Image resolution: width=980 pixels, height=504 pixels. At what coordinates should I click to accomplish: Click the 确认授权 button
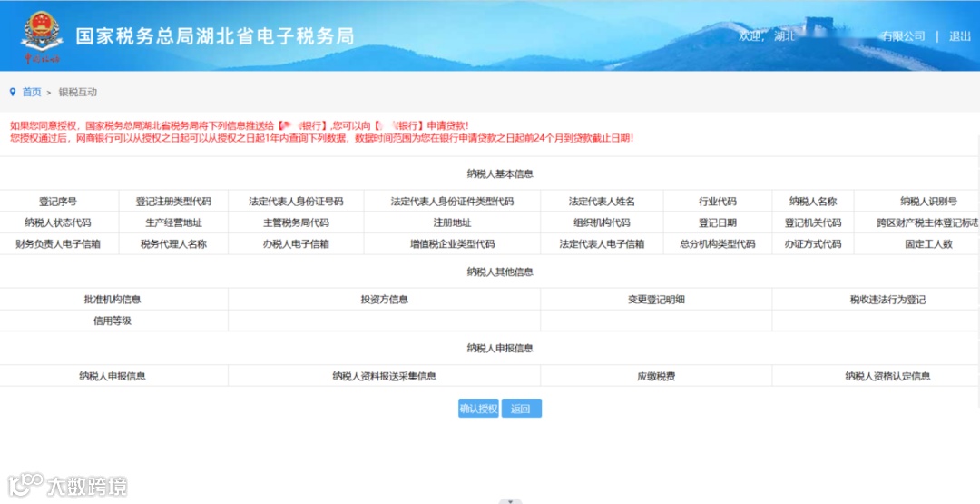click(478, 409)
